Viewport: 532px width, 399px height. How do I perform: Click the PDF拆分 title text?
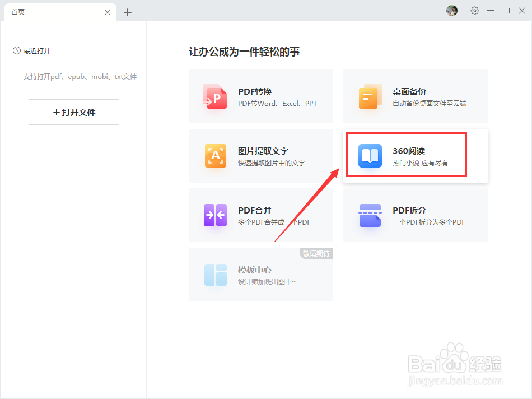coord(409,211)
